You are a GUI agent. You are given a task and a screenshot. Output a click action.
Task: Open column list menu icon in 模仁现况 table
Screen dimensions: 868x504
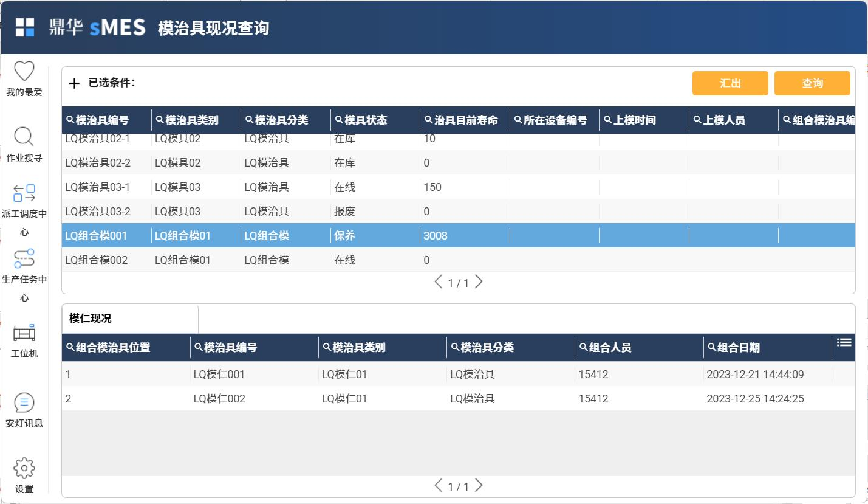click(844, 342)
